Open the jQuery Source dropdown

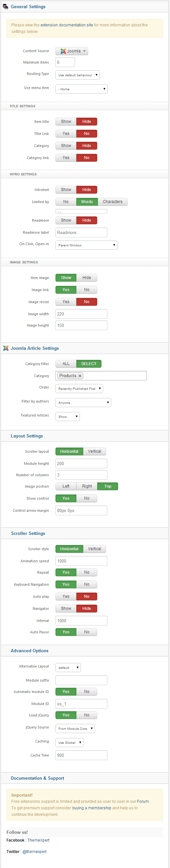click(75, 728)
